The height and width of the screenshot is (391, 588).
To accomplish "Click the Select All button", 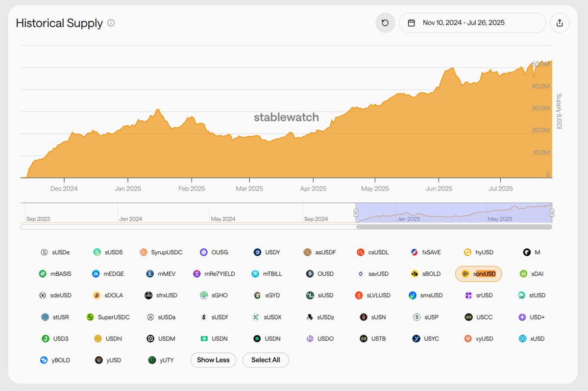I will pos(266,360).
